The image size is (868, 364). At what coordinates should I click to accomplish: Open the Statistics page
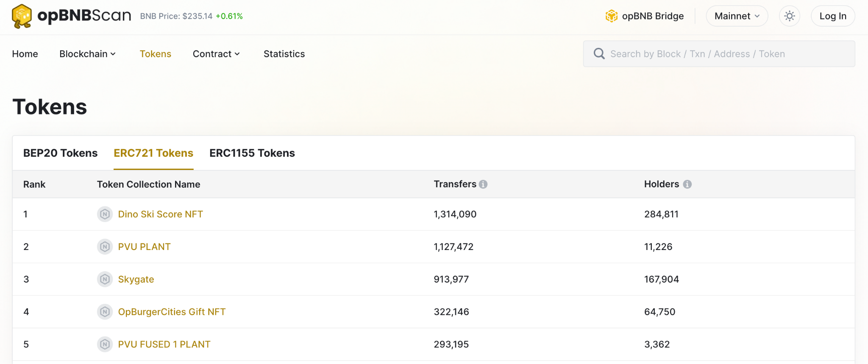[284, 54]
